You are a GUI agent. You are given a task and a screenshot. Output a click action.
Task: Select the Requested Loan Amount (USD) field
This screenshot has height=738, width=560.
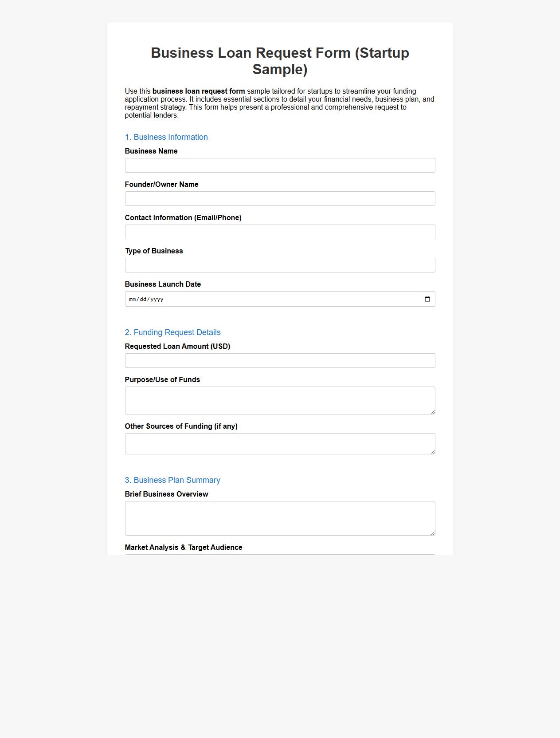tap(280, 360)
